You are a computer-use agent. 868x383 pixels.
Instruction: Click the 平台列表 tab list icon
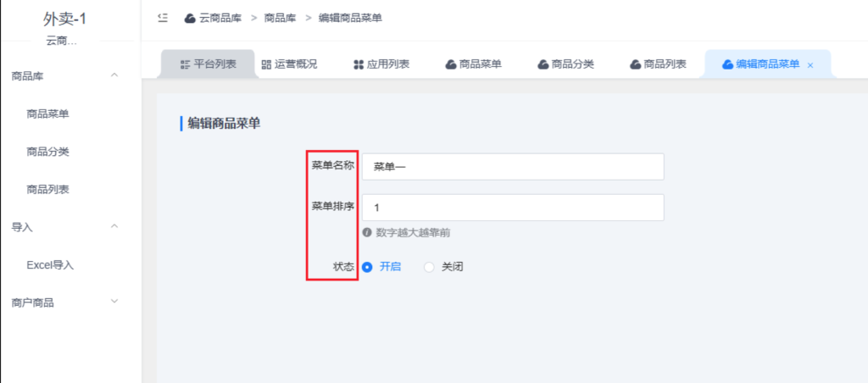[186, 64]
